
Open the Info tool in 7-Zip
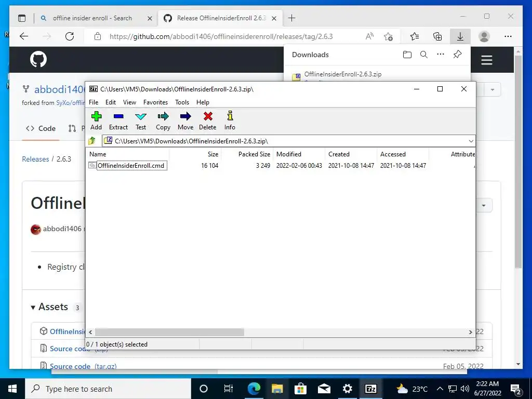click(x=230, y=121)
